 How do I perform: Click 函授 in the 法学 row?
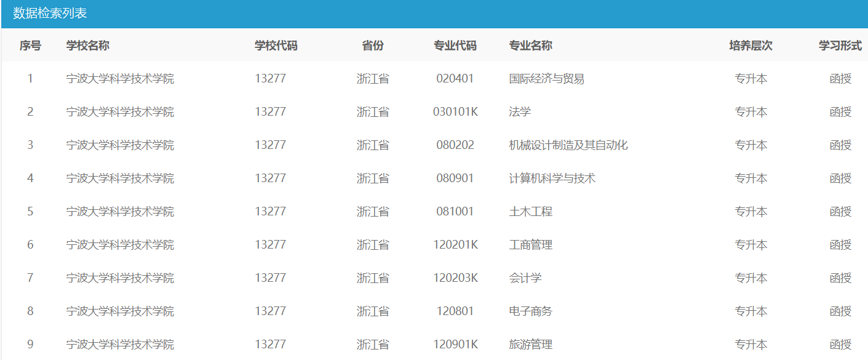click(x=840, y=112)
